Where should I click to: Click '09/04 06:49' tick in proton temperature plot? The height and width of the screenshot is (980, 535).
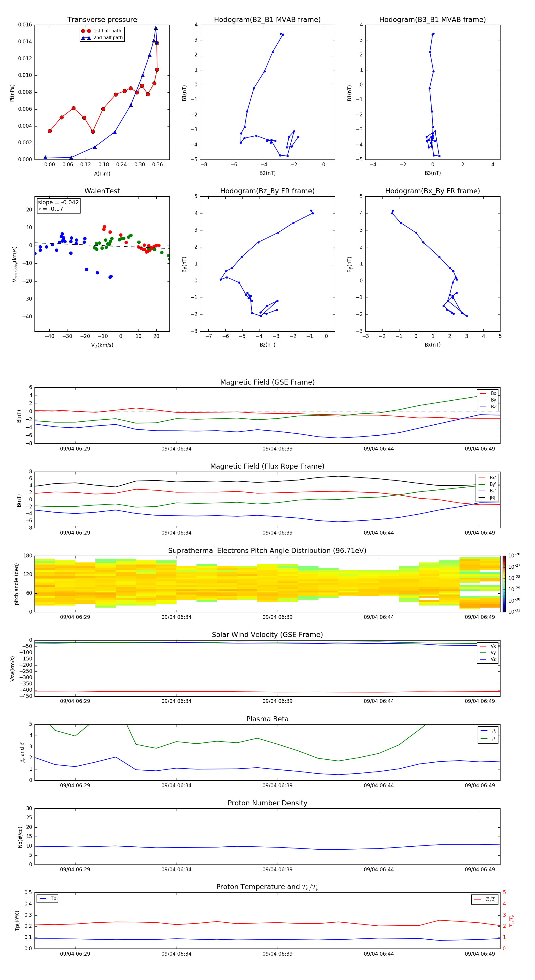pyautogui.click(x=480, y=954)
